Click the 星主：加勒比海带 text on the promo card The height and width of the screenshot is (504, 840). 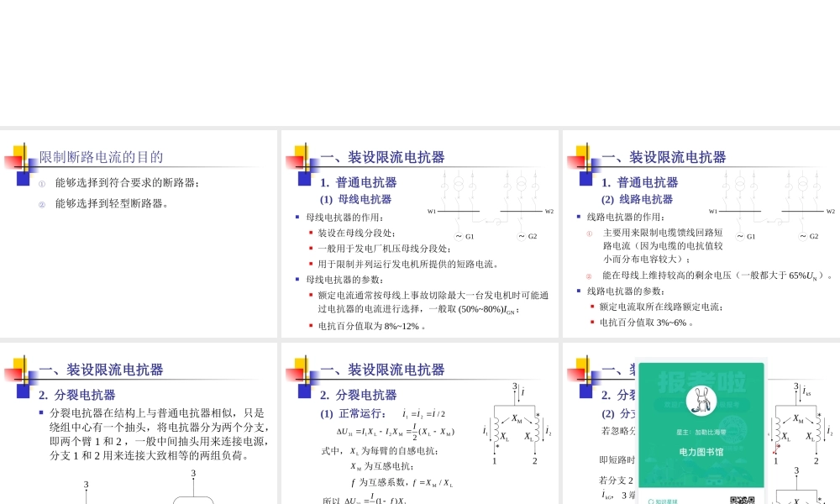coord(702,431)
